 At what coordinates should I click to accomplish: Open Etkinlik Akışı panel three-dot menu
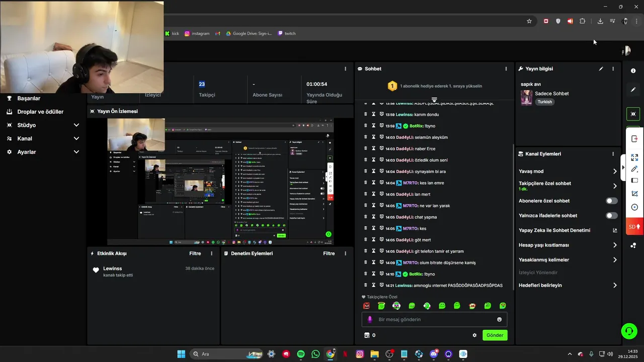pos(211,253)
